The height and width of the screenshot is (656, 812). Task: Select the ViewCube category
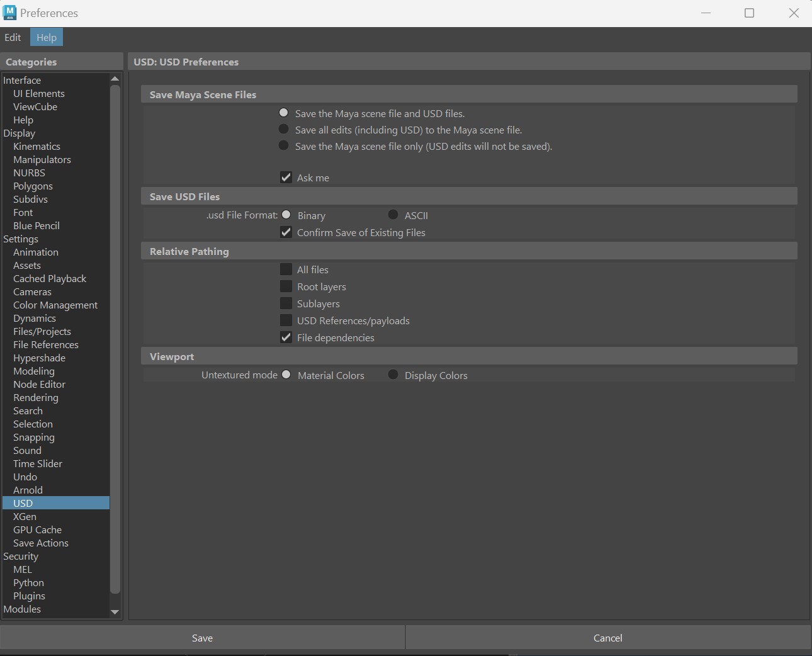click(x=35, y=106)
